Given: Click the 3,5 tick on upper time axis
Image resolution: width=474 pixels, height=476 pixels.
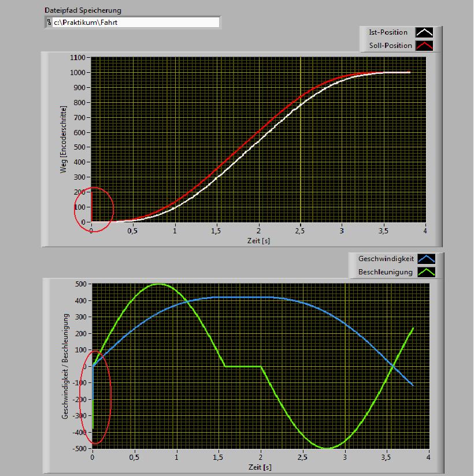Looking at the screenshot, I should [383, 230].
